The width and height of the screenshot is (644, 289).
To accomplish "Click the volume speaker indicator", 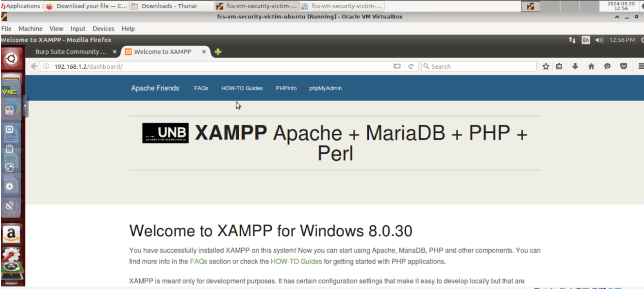I will pos(599,40).
